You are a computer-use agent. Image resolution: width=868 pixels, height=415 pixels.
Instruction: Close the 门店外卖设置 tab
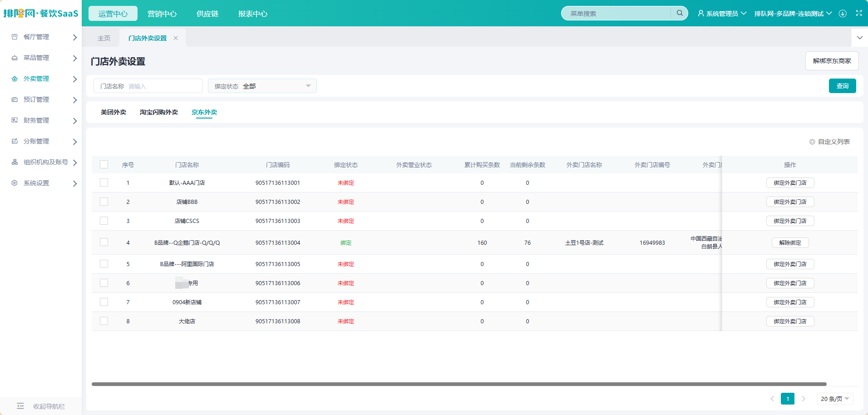point(176,38)
